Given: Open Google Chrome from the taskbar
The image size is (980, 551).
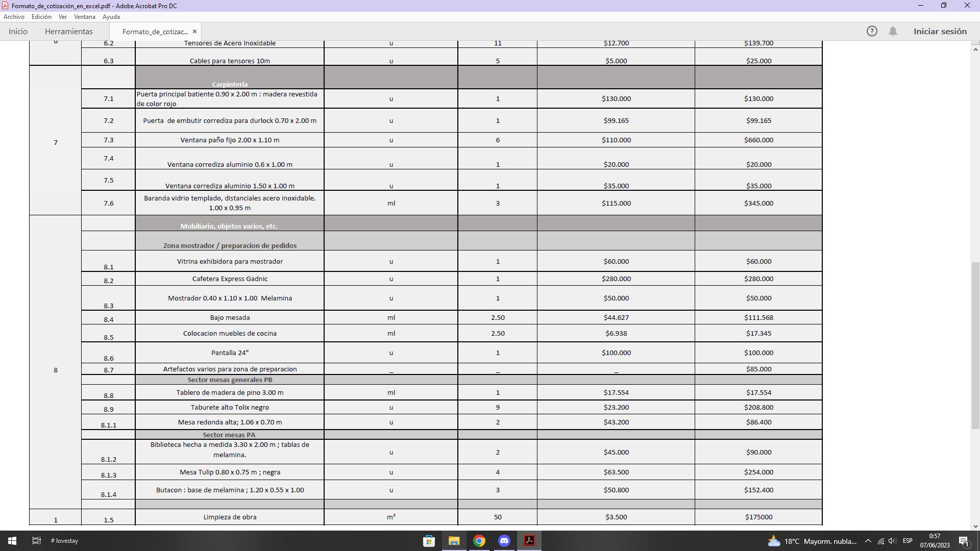Looking at the screenshot, I should 479,541.
